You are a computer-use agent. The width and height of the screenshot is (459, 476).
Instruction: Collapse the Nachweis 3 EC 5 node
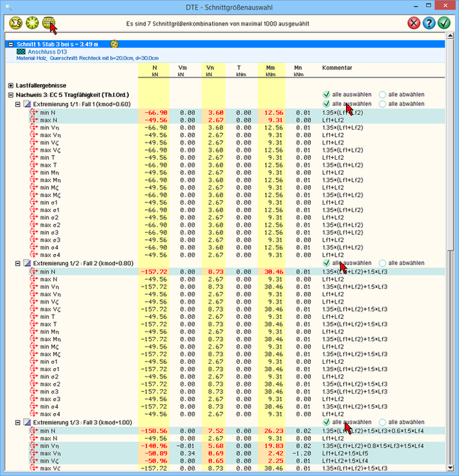(x=11, y=94)
